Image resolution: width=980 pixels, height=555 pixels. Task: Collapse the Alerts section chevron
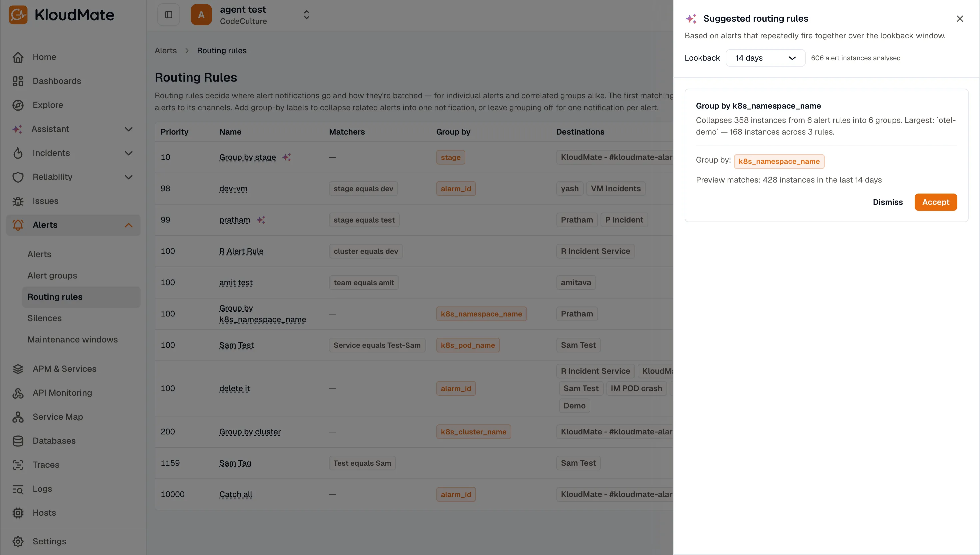(129, 225)
